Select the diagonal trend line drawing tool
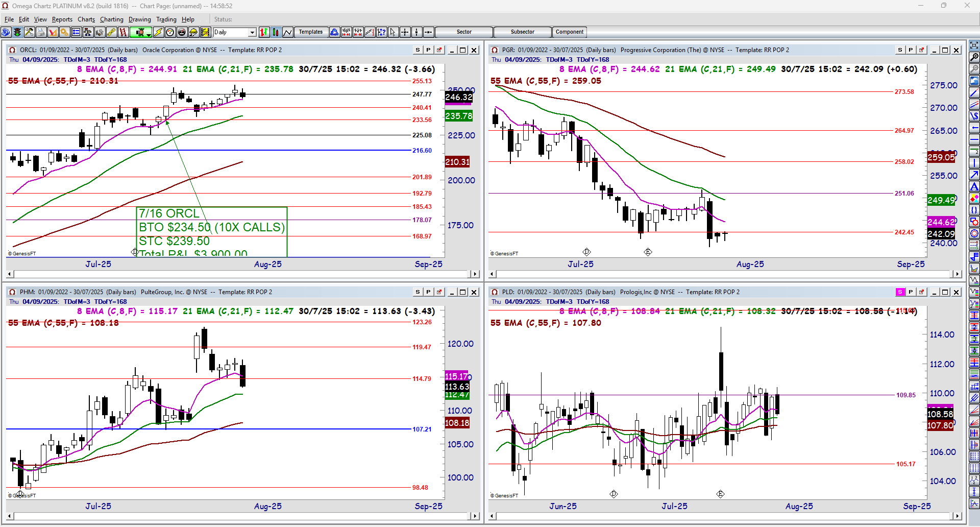 pos(974,93)
